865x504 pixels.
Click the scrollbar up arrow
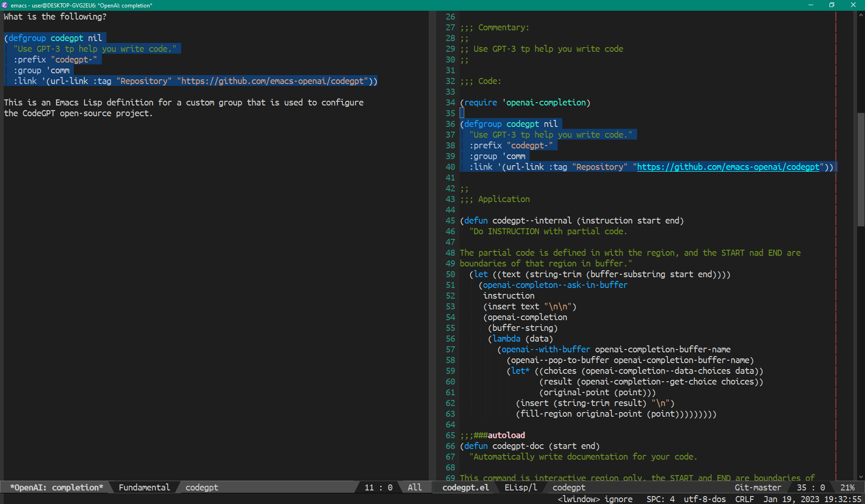pos(861,15)
